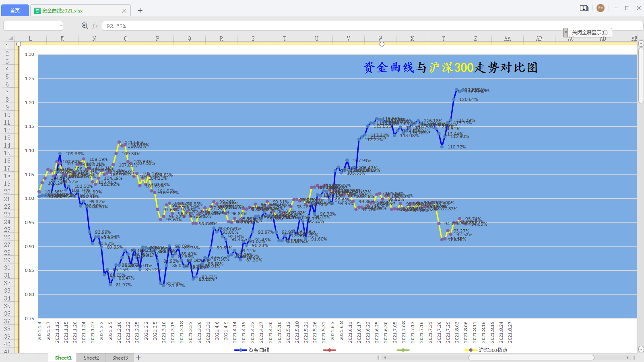This screenshot has width=644, height=362.
Task: Close the 资金曲线2021.xlsx tab
Action: click(124, 11)
